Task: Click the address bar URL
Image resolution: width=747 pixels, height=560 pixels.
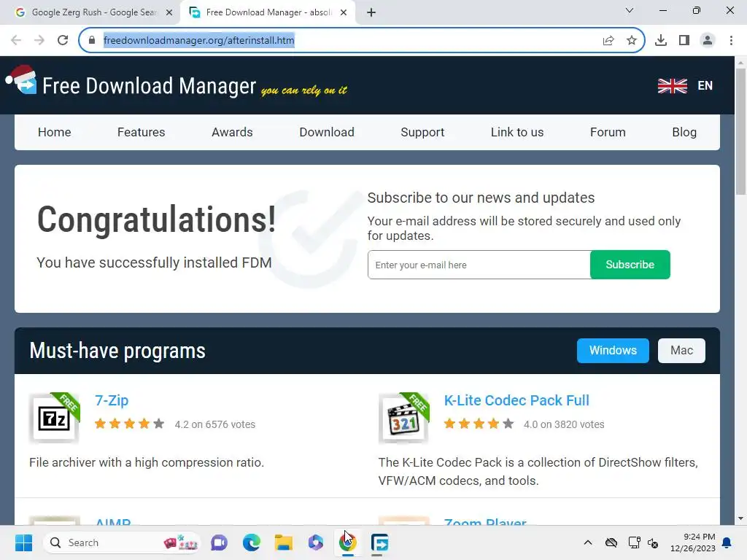Action: (x=198, y=41)
